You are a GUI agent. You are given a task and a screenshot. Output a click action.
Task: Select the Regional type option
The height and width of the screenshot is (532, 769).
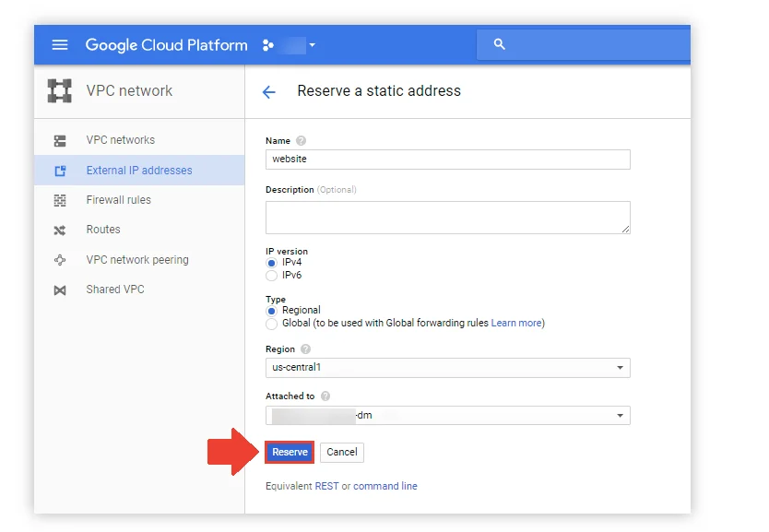click(x=271, y=310)
